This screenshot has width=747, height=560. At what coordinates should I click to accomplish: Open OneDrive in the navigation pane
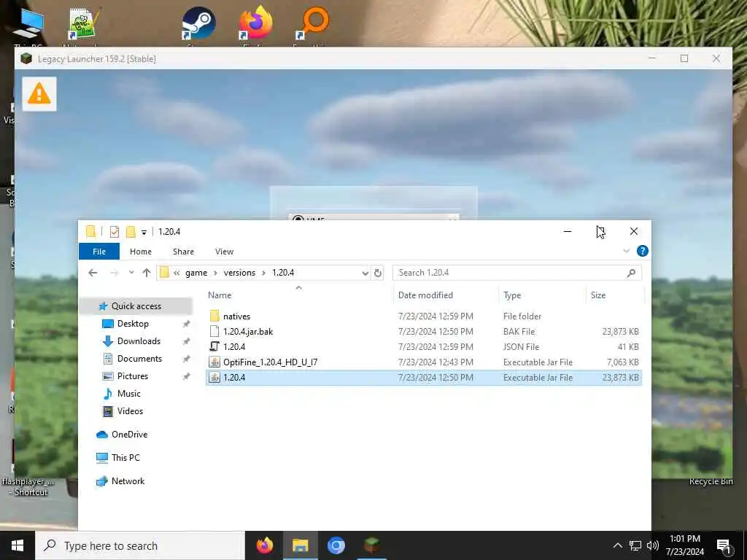[129, 435]
